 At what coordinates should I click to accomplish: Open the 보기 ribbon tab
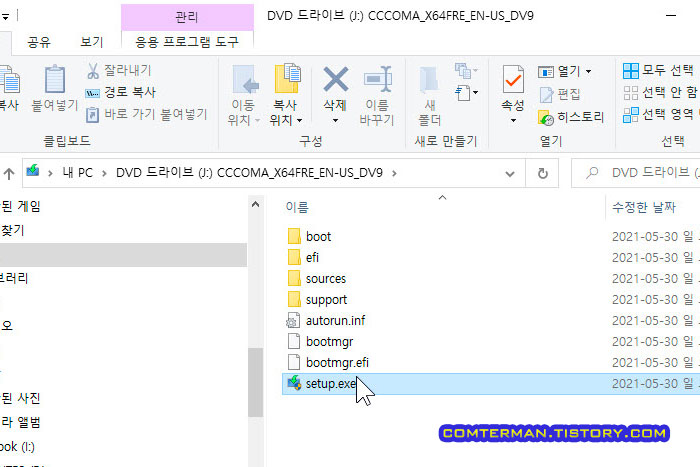point(92,42)
